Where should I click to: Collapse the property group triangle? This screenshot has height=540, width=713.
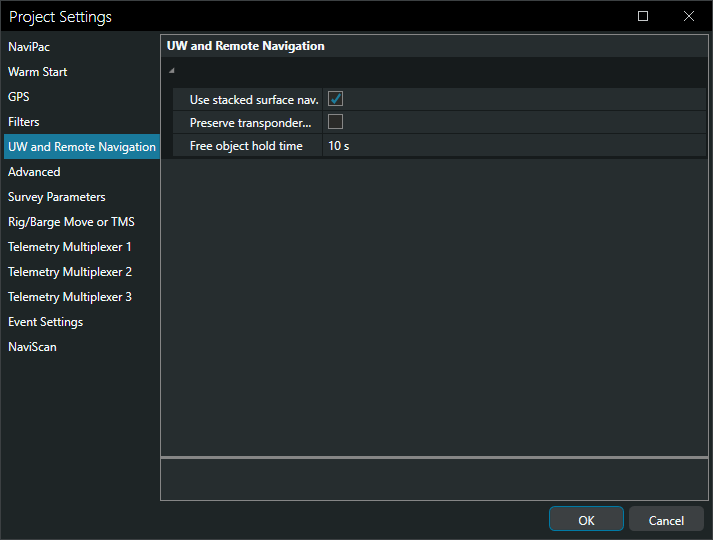coord(171,70)
